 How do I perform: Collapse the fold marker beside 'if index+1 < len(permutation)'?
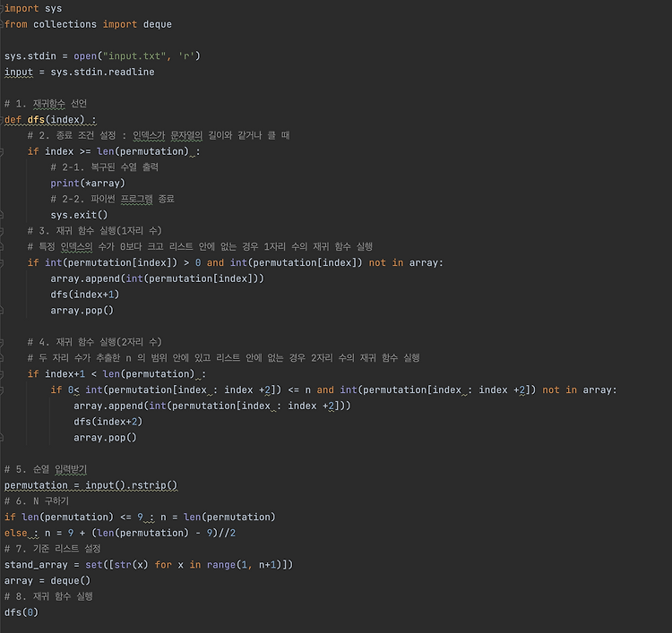pos(1,374)
